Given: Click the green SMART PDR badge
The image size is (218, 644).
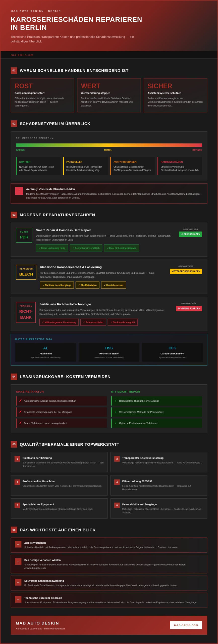Looking at the screenshot, I should click(24, 235).
